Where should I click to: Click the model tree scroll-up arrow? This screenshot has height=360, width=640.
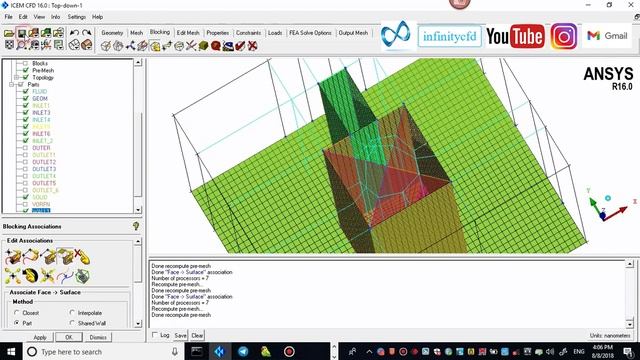pos(138,62)
